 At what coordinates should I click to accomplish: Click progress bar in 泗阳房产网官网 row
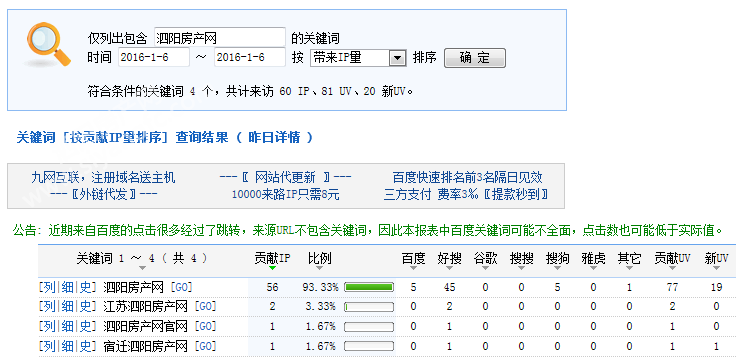point(369,327)
